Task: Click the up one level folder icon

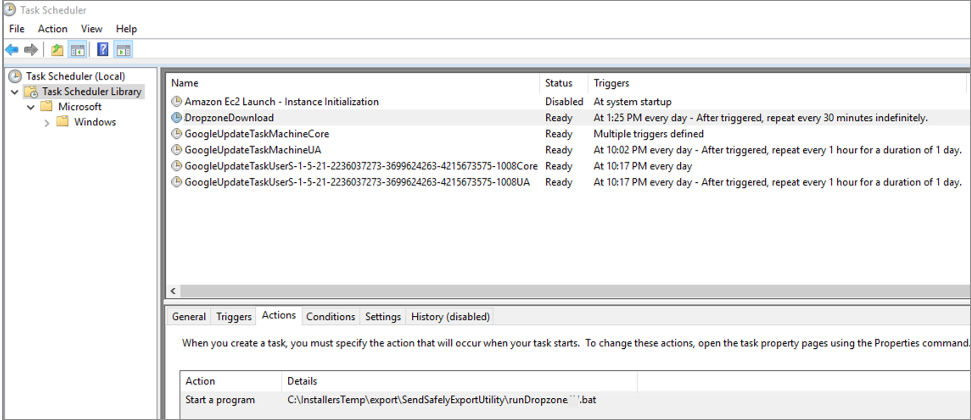Action: pos(57,50)
